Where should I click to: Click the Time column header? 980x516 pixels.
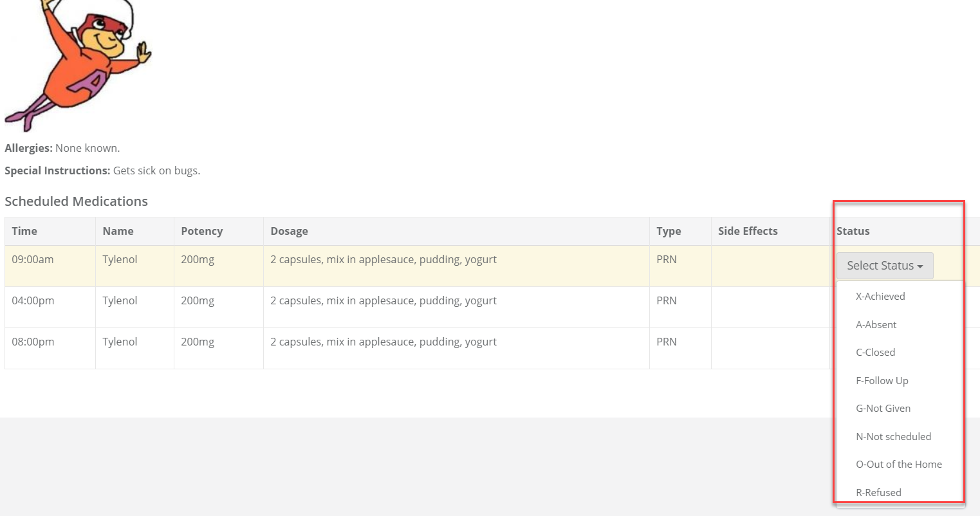24,231
